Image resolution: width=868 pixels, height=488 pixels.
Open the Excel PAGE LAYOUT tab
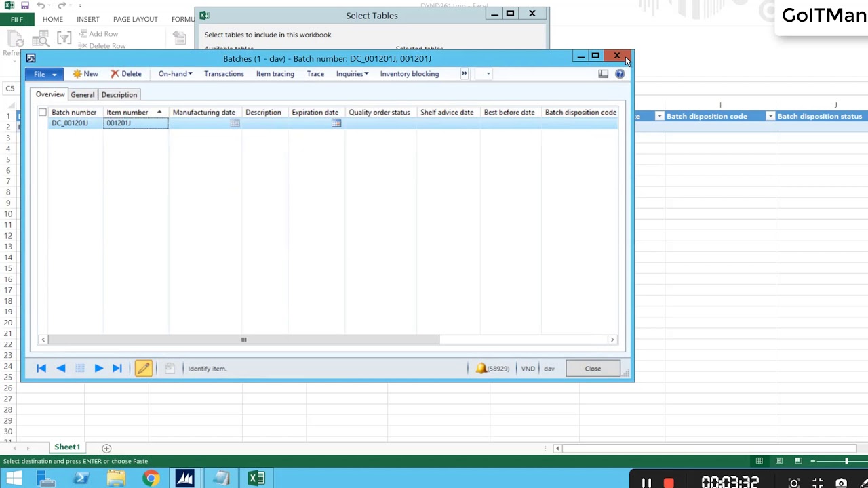(135, 20)
